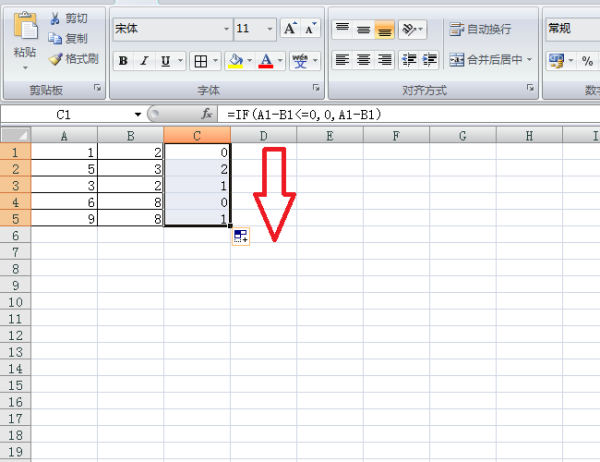Click the phonetic guide (wén) icon

(x=300, y=60)
